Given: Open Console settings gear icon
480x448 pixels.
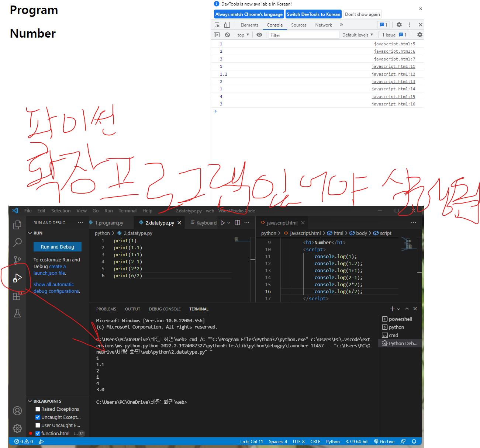Looking at the screenshot, I should click(420, 35).
